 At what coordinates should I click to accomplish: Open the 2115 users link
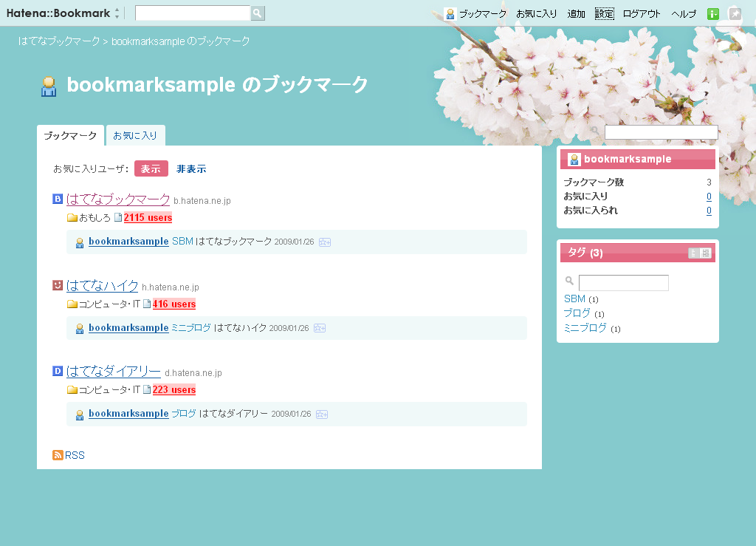(148, 217)
